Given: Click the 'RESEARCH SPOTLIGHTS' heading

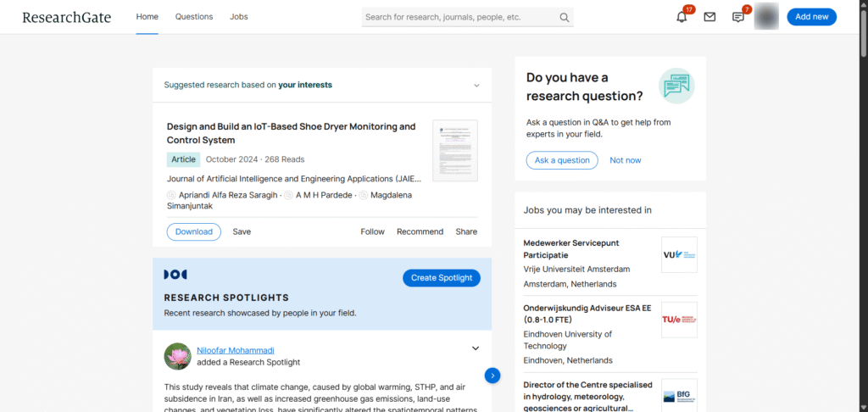Looking at the screenshot, I should pyautogui.click(x=226, y=298).
